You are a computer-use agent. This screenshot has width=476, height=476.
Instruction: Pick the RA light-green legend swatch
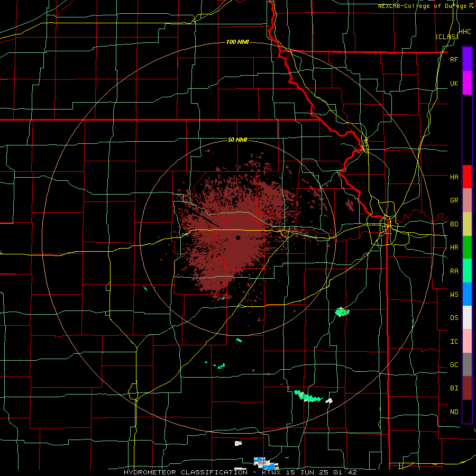(467, 271)
